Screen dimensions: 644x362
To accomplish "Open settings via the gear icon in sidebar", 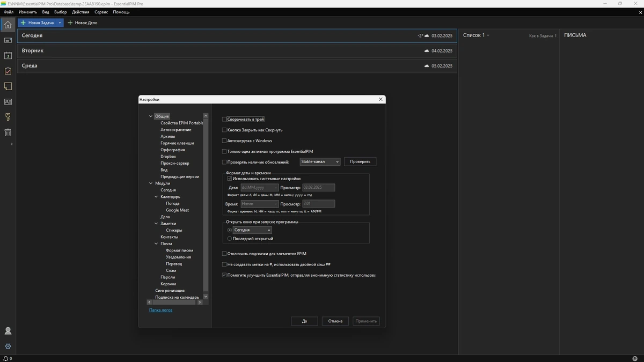I will click(x=8, y=346).
